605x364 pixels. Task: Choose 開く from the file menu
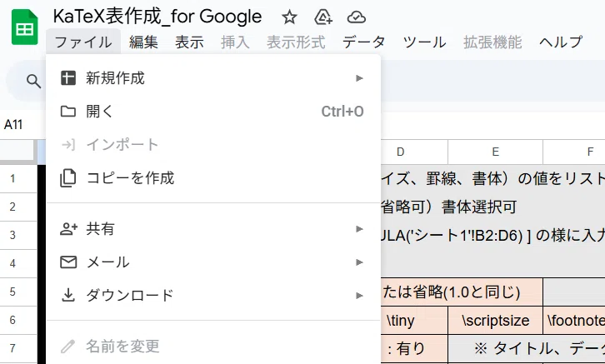(x=213, y=112)
